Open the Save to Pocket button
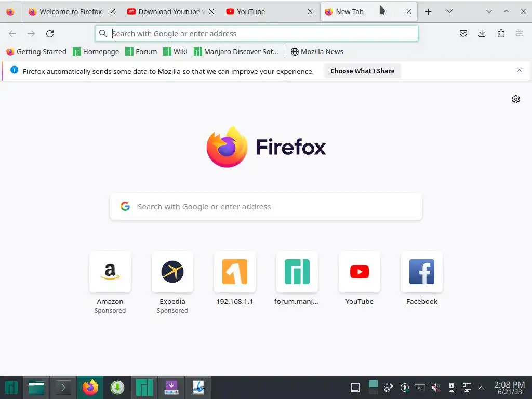This screenshot has width=532, height=399. click(463, 33)
